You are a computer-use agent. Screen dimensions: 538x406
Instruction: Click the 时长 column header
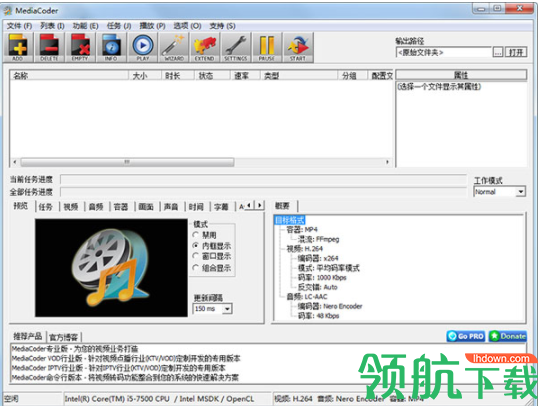178,76
